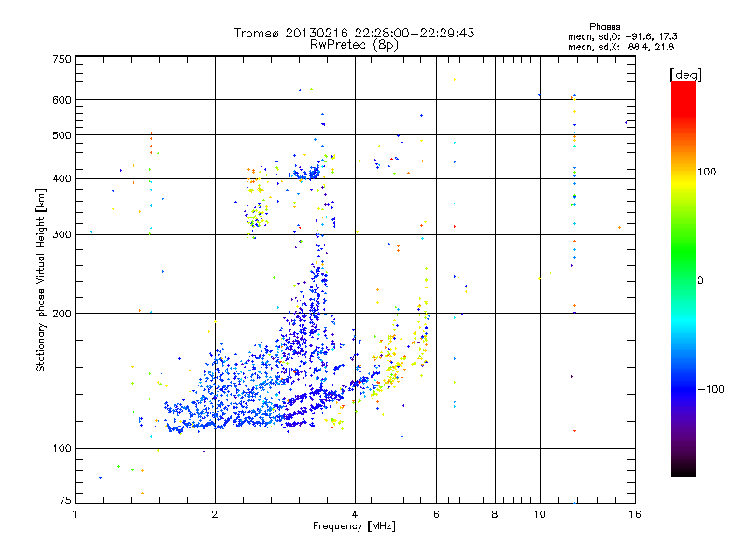Screen dimensions: 747x560
Task: Click the colorbar tick label '-100'
Action: (x=711, y=389)
